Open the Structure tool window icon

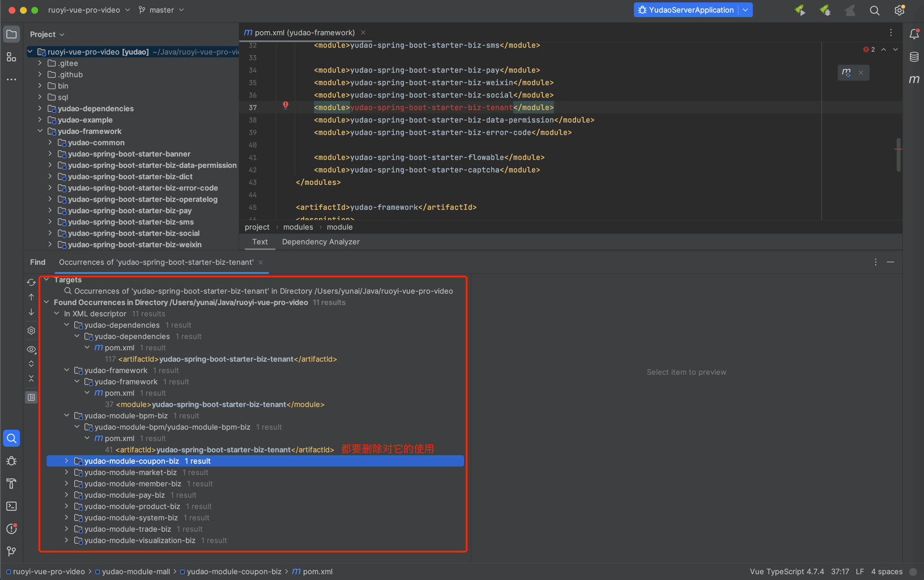[11, 57]
